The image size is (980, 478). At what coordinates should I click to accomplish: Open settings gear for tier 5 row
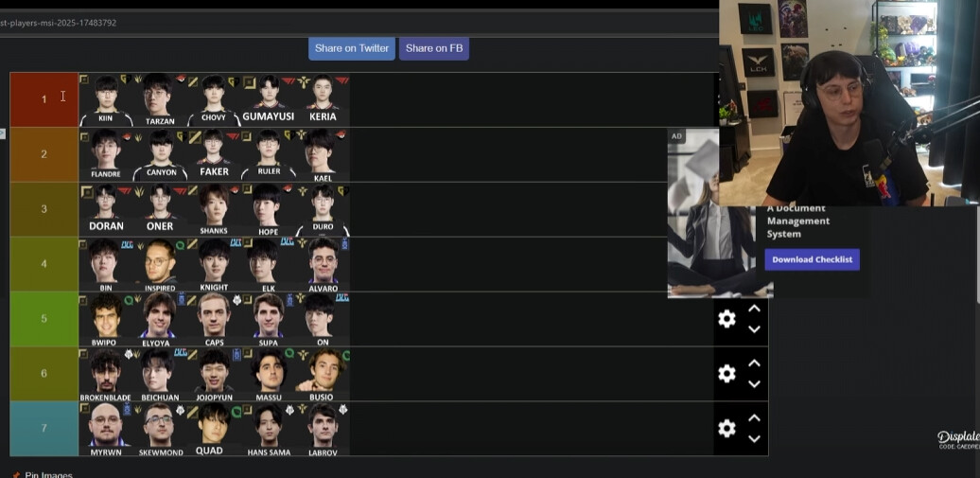(726, 319)
